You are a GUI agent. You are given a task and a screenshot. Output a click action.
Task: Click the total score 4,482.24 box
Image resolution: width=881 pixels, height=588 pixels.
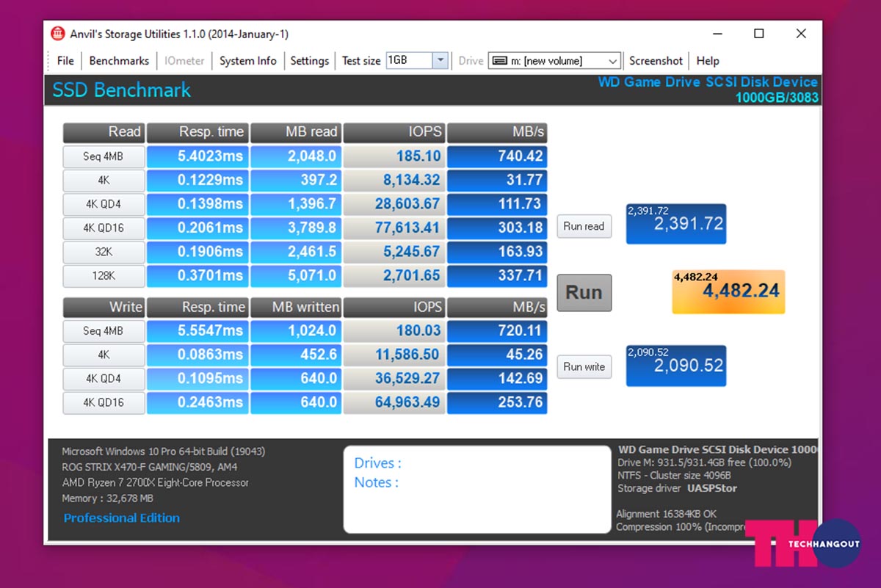[x=728, y=291]
